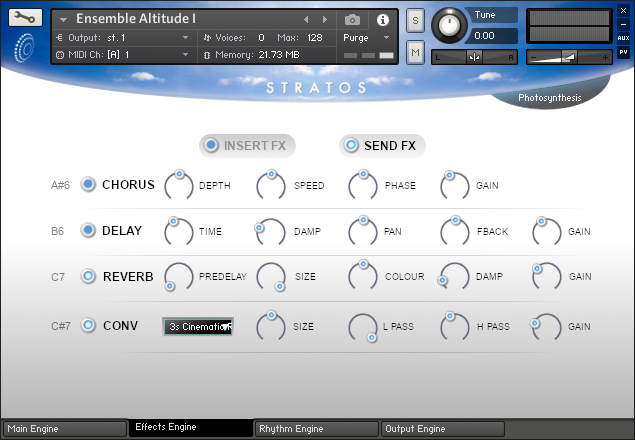Switch to the Rhythm Engine tab
This screenshot has width=635, height=440.
coord(316,429)
